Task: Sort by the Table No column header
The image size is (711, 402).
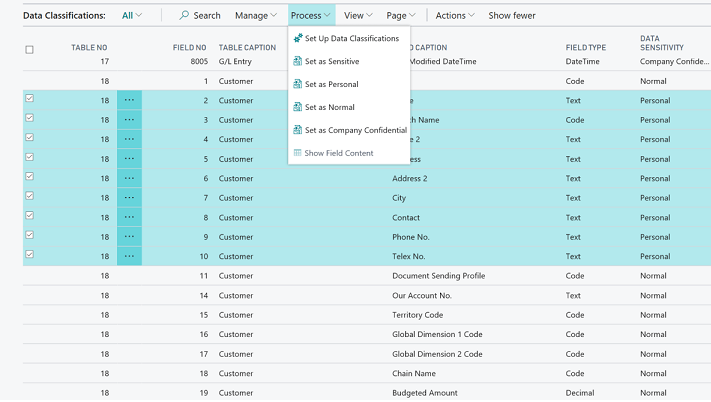Action: [89, 48]
